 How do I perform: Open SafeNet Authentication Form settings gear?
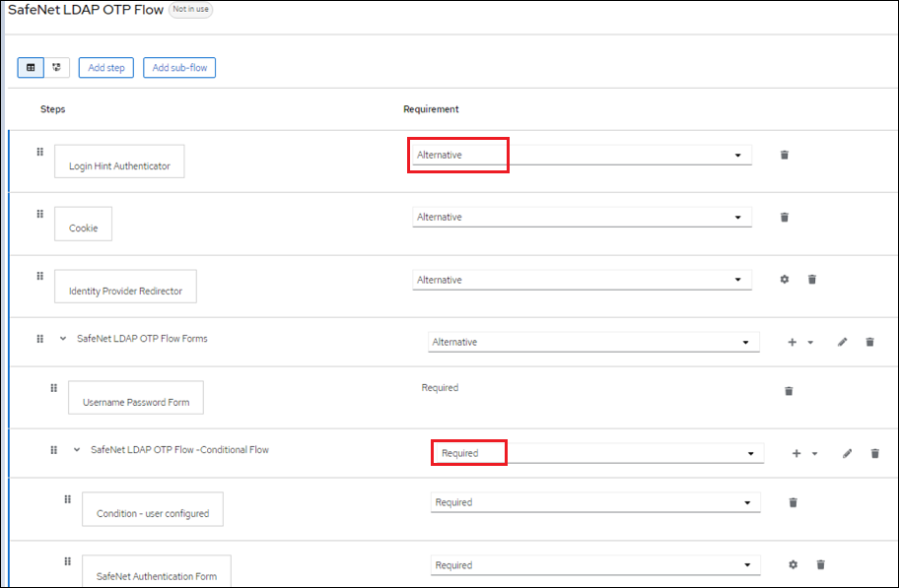click(793, 565)
